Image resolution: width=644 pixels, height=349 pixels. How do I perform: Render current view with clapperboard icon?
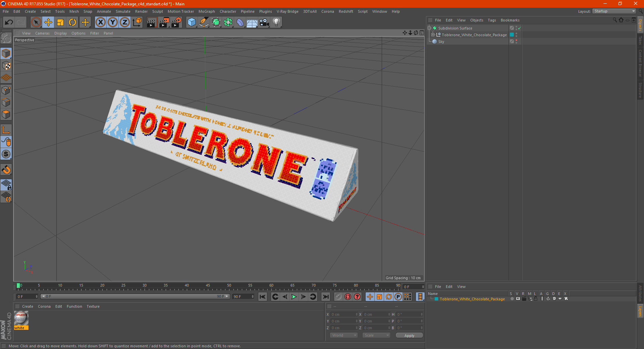pos(152,22)
